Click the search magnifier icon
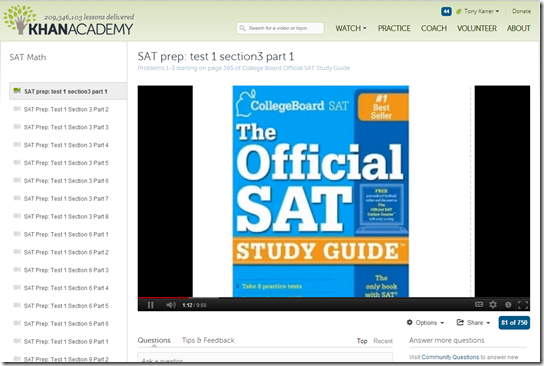 pos(243,28)
